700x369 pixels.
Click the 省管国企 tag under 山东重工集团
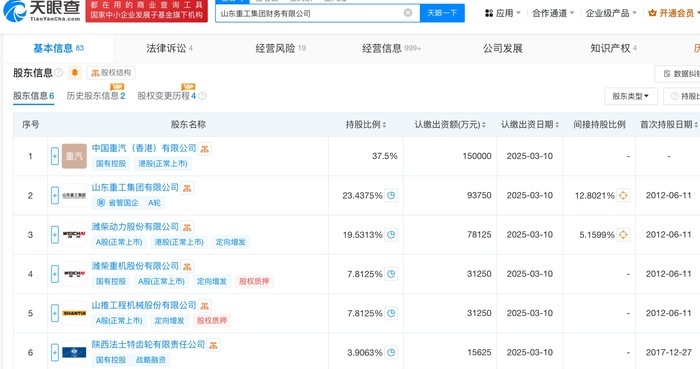click(x=118, y=203)
